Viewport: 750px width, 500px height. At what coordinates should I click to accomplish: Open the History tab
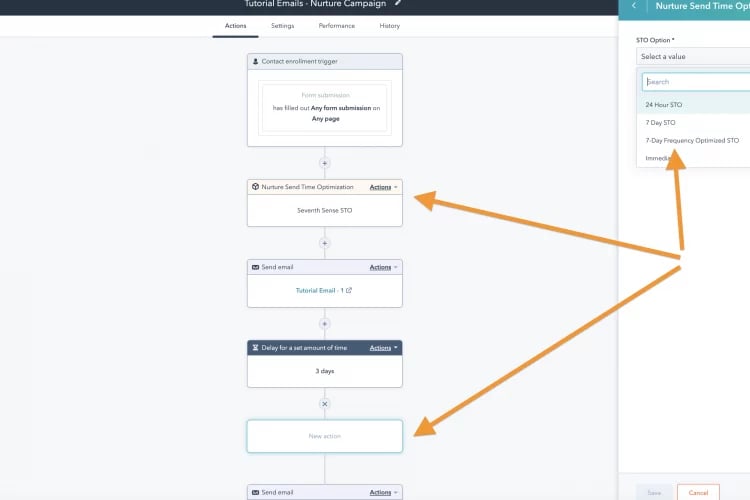click(389, 26)
